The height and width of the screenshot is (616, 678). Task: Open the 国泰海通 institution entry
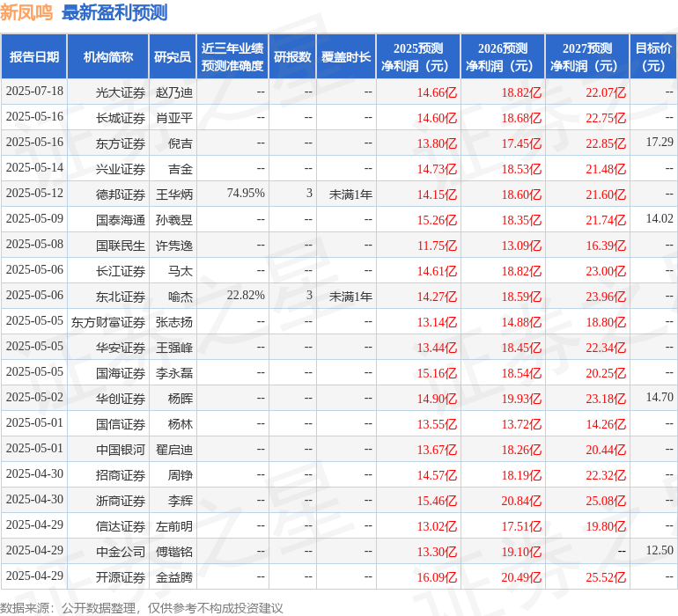121,220
